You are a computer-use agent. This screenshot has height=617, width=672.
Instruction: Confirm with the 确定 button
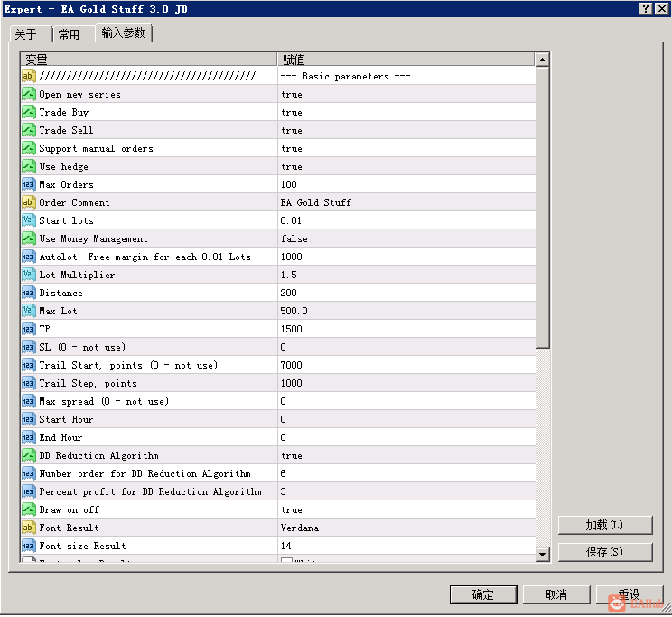point(483,594)
